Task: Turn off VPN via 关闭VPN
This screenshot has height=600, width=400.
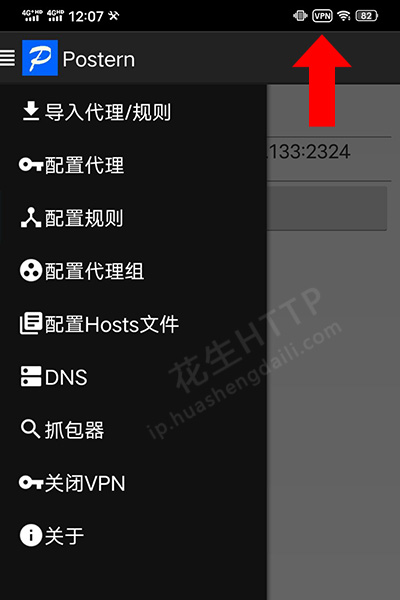Action: point(133,483)
